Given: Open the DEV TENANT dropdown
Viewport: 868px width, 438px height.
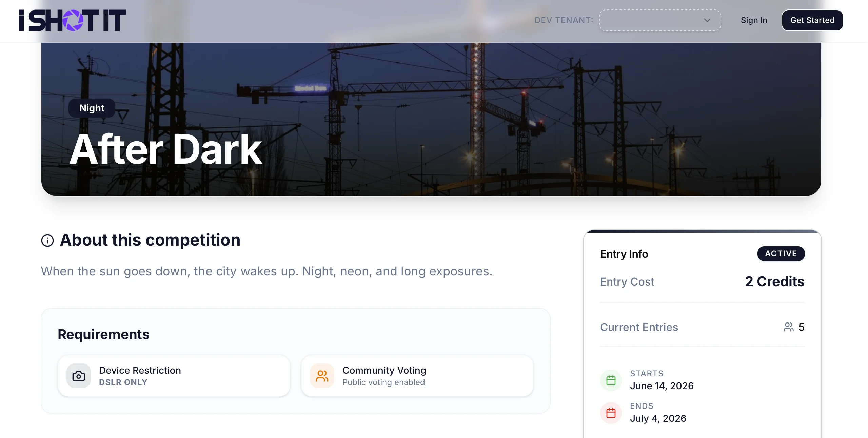Looking at the screenshot, I should (x=660, y=20).
